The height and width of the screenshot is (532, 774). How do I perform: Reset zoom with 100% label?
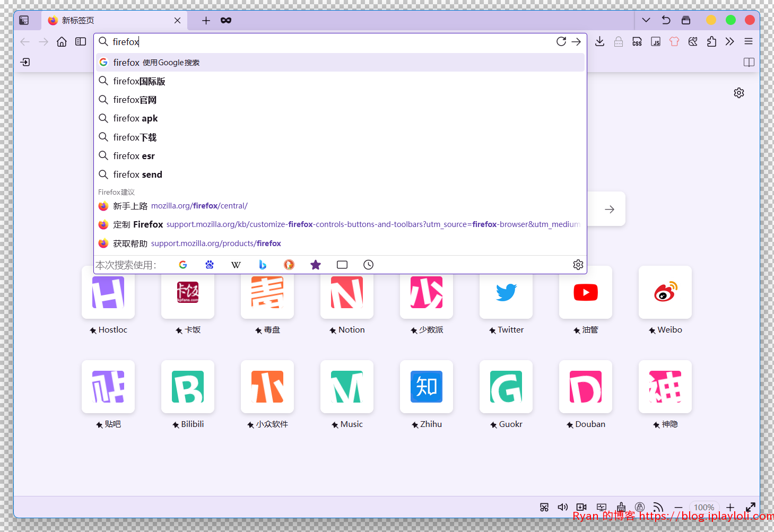coord(704,508)
